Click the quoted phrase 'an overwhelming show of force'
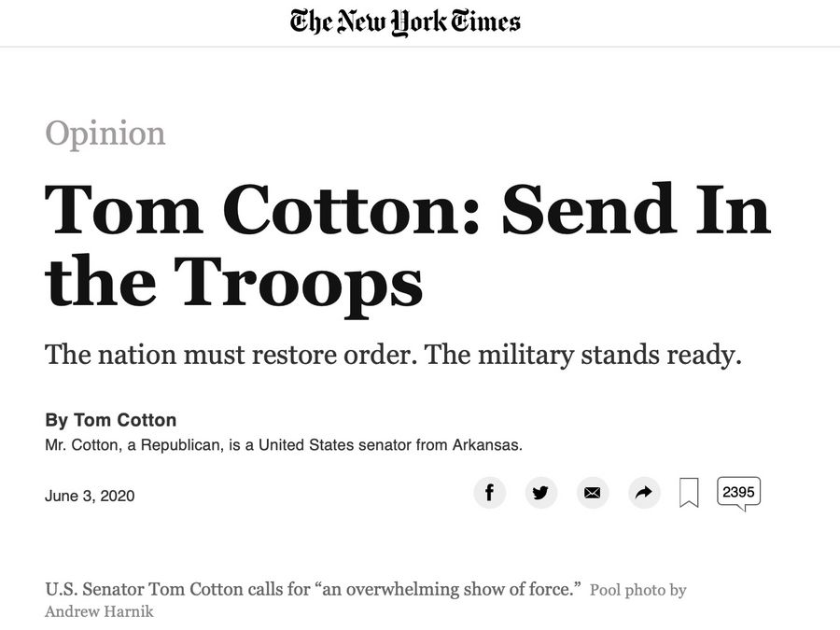The width and height of the screenshot is (840, 630). pyautogui.click(x=448, y=590)
